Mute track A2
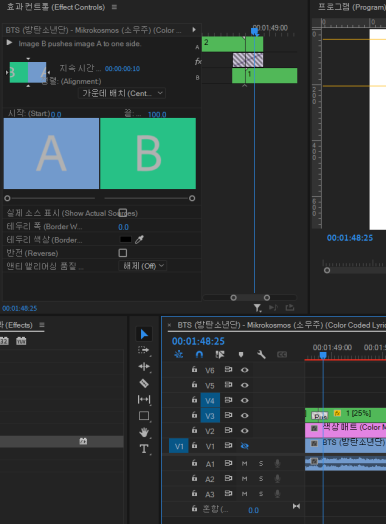386x524 pixels. tap(245, 479)
